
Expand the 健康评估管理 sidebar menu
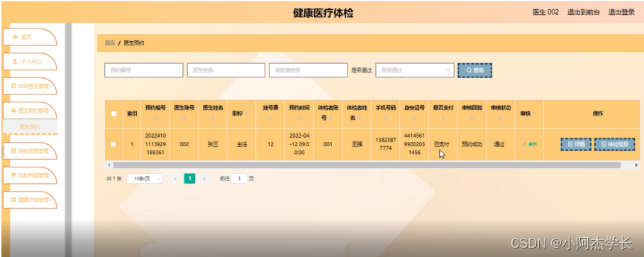30,199
